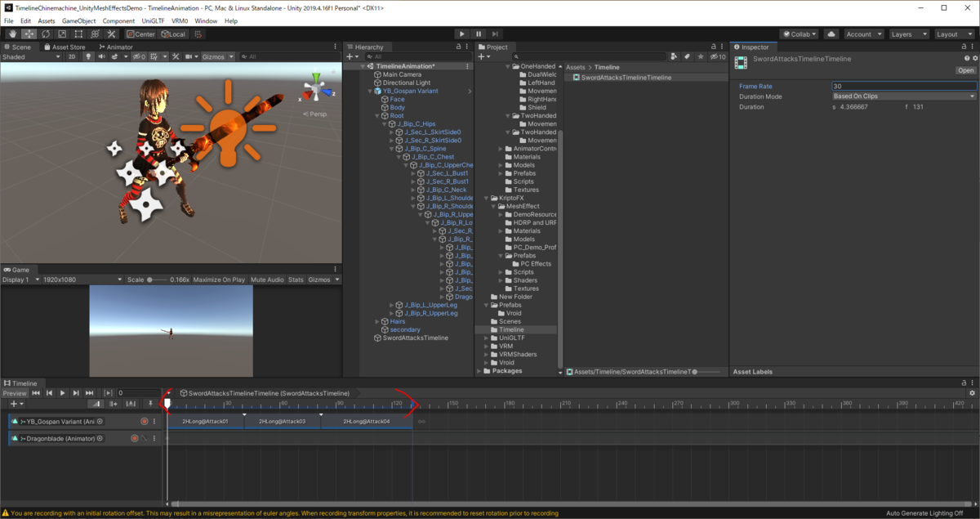Screen dimensions: 980x519
Task: Switch to the Animator tab
Action: point(116,47)
